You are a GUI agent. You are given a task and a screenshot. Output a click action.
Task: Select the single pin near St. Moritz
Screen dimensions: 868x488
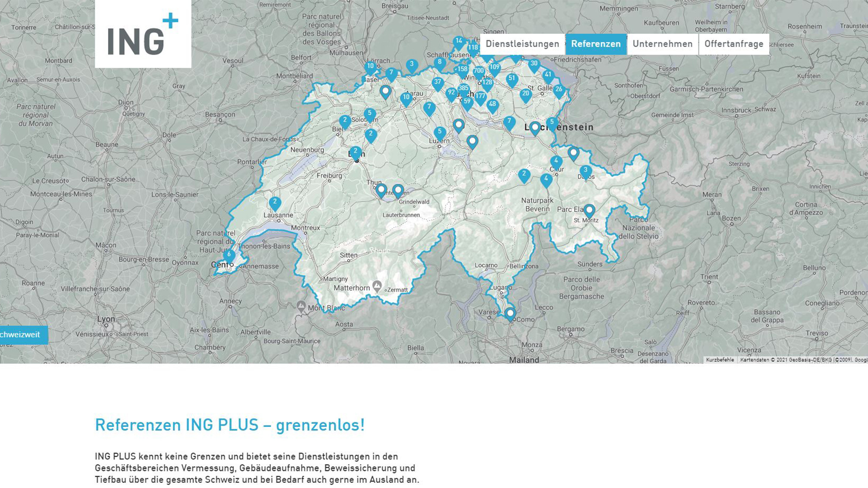[x=589, y=210]
